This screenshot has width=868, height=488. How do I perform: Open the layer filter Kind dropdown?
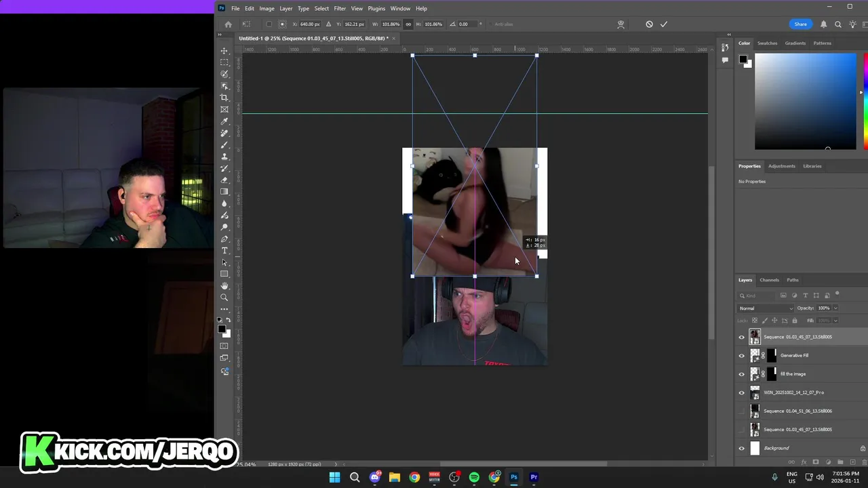click(757, 296)
